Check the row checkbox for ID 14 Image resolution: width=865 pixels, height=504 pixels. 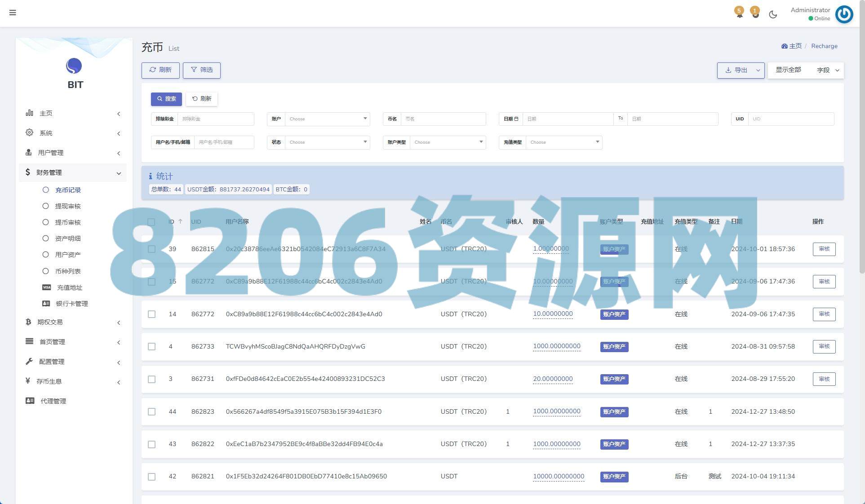[x=152, y=314]
